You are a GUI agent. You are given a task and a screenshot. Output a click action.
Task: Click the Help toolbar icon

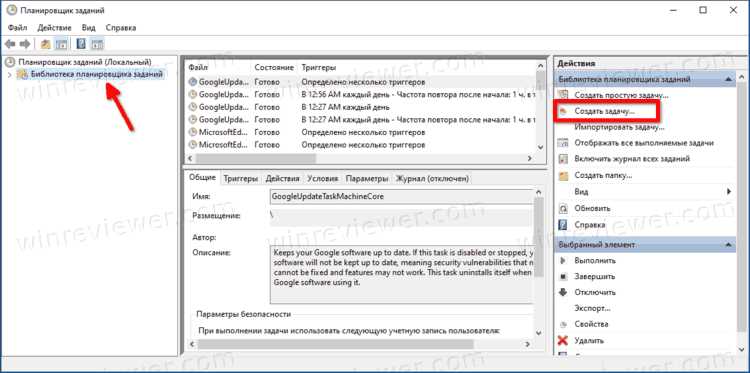pos(81,44)
